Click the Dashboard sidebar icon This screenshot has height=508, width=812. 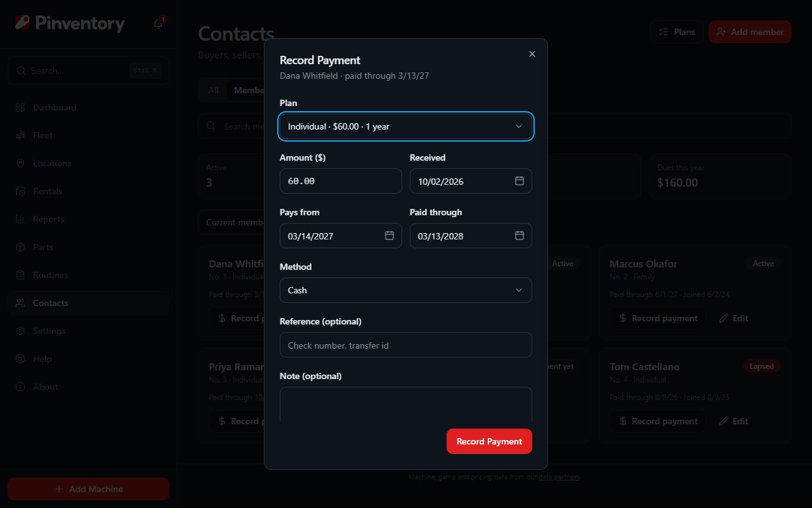click(x=20, y=107)
